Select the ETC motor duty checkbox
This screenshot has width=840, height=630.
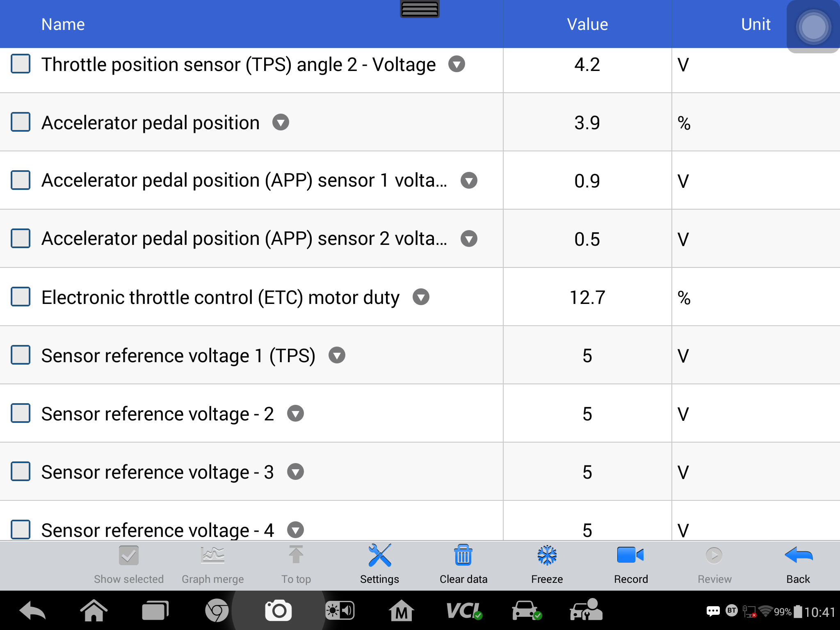[21, 297]
